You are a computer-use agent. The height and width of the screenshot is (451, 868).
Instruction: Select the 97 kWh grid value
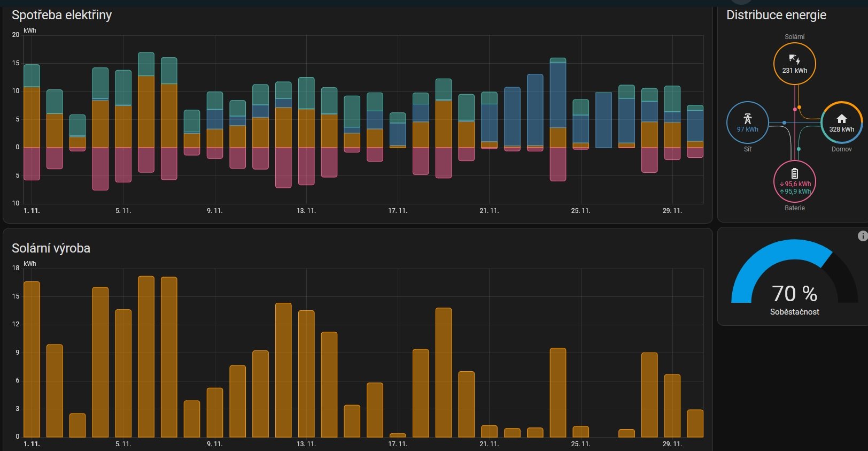pos(747,129)
